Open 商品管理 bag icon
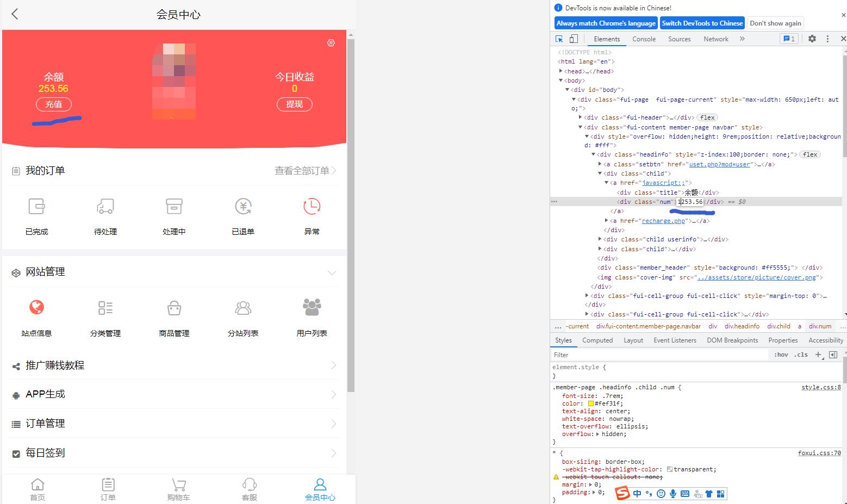847x504 pixels. pos(174,308)
